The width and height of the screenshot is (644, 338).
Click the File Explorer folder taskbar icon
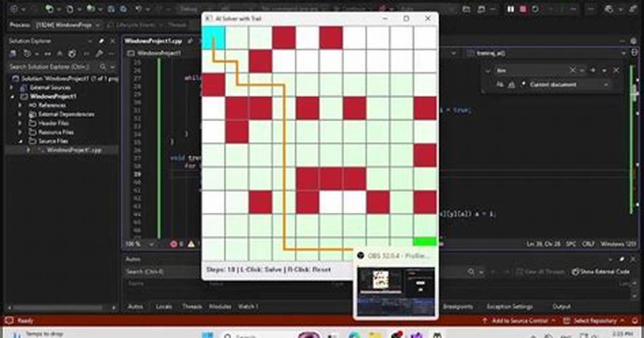click(375, 335)
